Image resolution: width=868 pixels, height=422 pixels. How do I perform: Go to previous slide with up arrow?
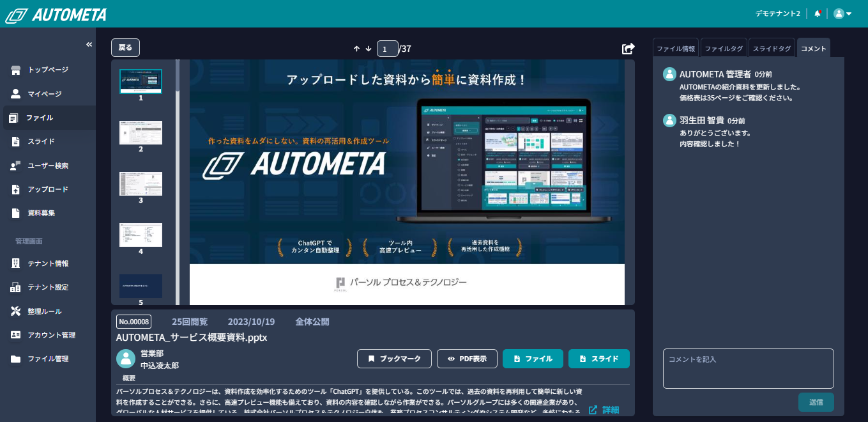(x=356, y=49)
